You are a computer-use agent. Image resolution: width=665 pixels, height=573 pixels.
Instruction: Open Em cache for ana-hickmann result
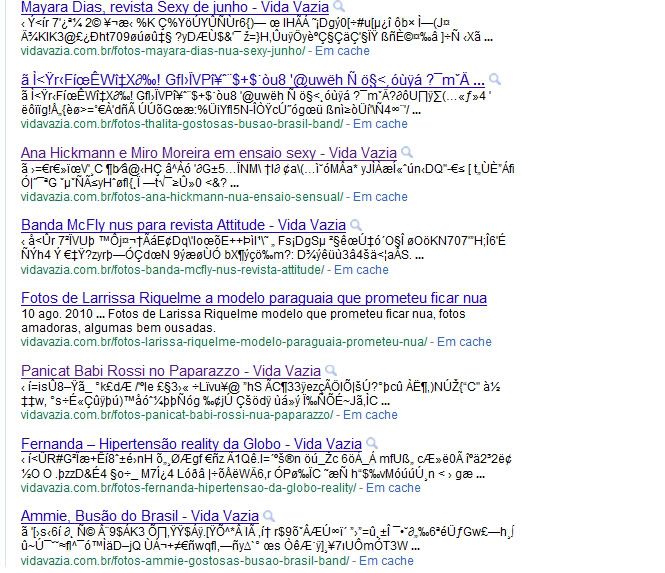(x=380, y=197)
